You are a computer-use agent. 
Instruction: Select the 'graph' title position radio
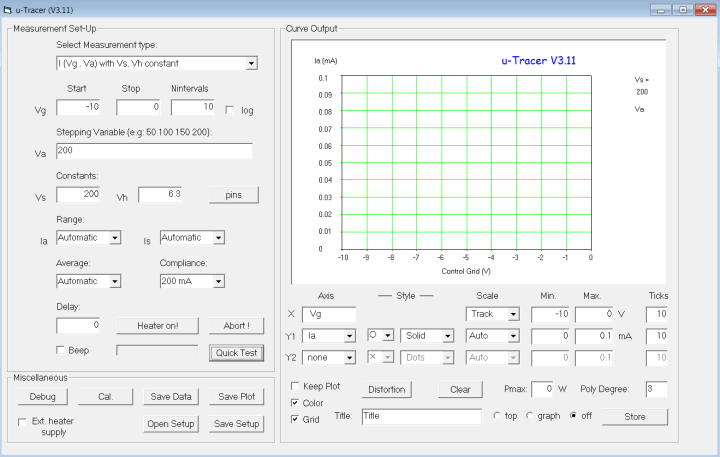coord(529,416)
